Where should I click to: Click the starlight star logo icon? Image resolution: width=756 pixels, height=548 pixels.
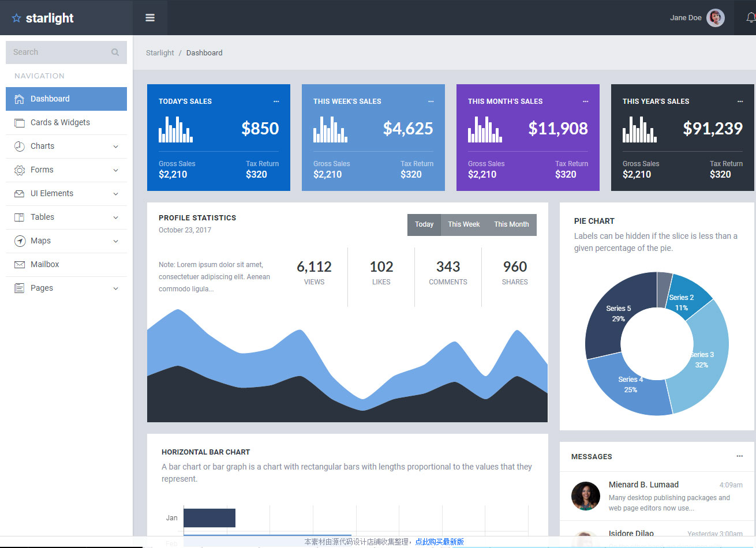point(16,18)
